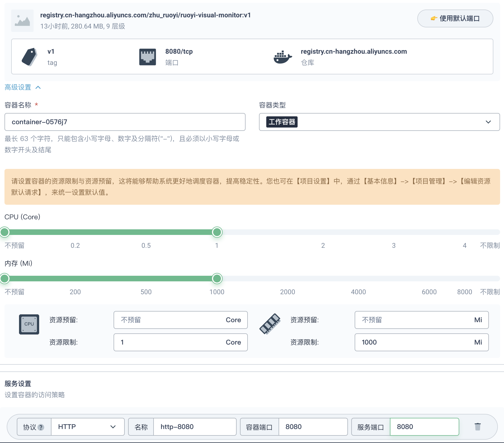This screenshot has height=443, width=504.
Task: Click the CPU 资源限制 input showing 1
Action: coord(181,342)
